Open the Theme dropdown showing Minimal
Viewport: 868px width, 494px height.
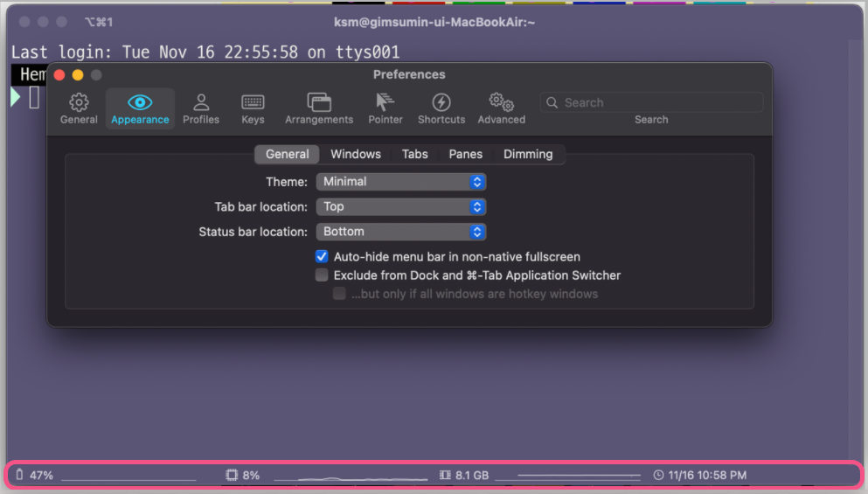pyautogui.click(x=401, y=182)
